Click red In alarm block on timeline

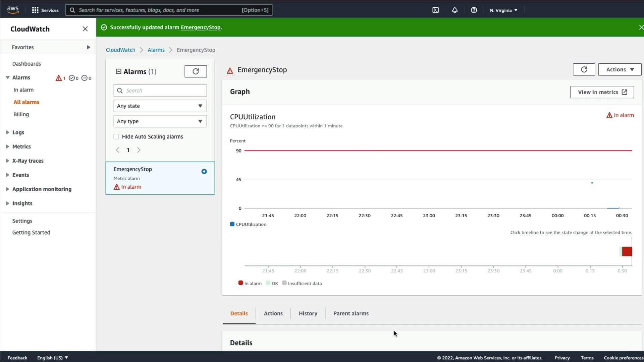coord(627,251)
